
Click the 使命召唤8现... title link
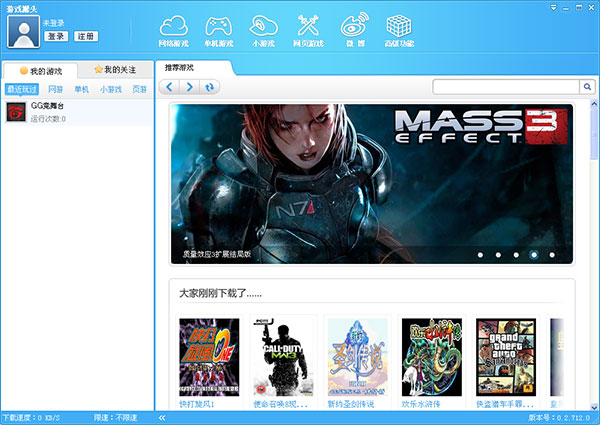pos(280,404)
